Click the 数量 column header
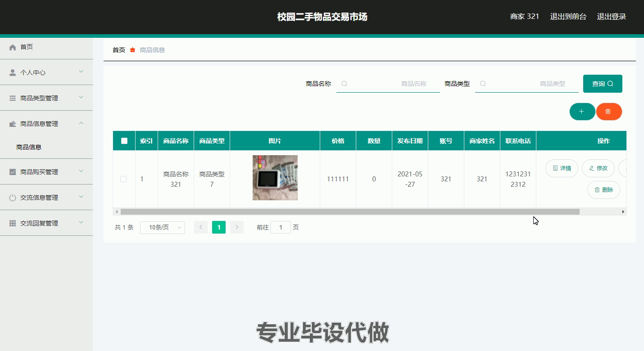Image resolution: width=644 pixels, height=351 pixels. [374, 141]
